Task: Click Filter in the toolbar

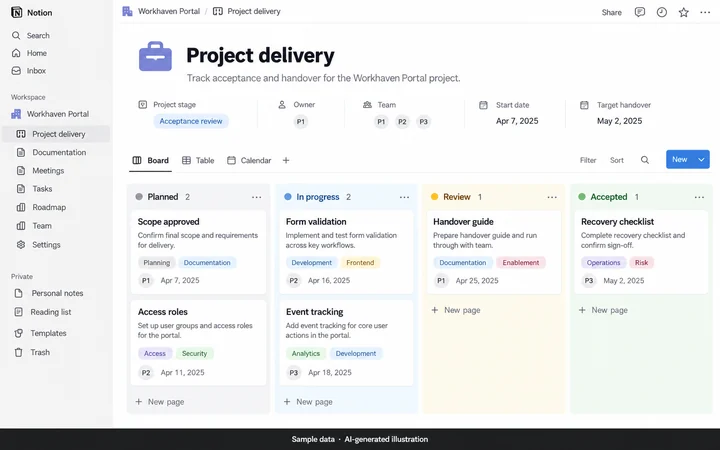Action: tap(588, 160)
